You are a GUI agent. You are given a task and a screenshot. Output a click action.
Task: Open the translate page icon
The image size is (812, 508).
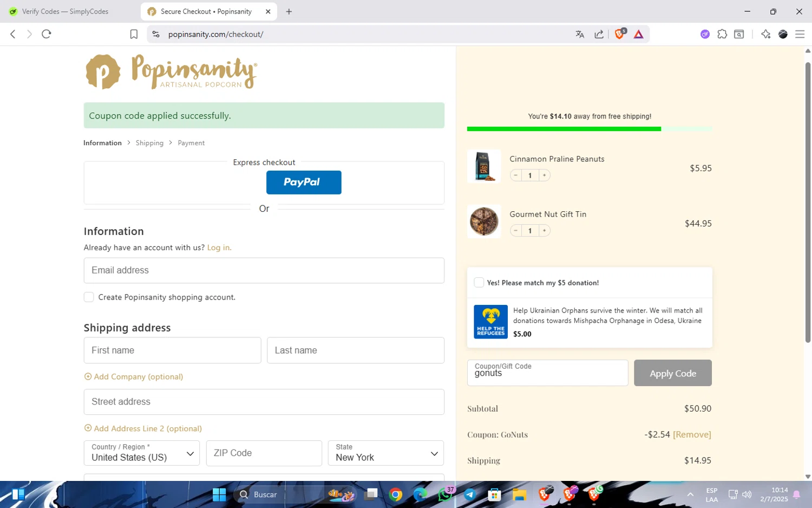click(580, 34)
